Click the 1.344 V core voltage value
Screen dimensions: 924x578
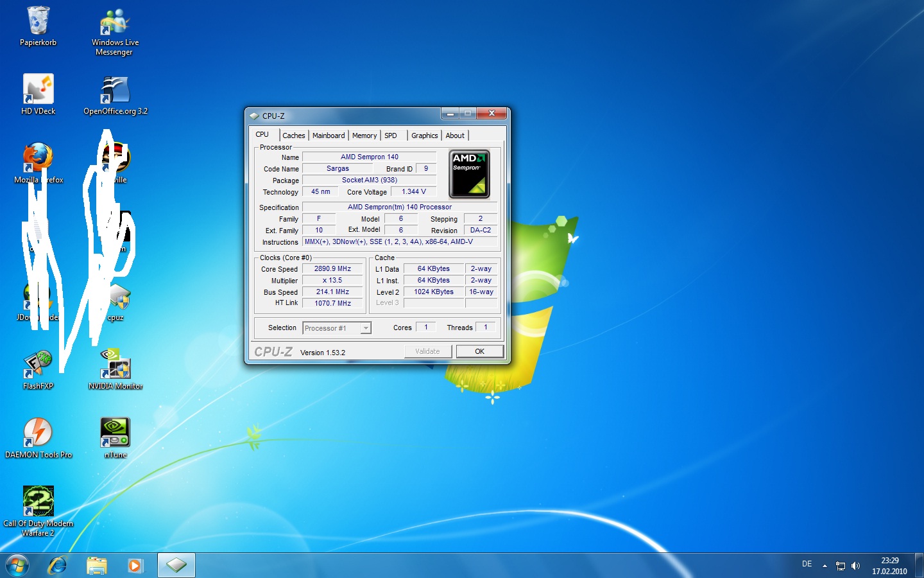point(414,191)
